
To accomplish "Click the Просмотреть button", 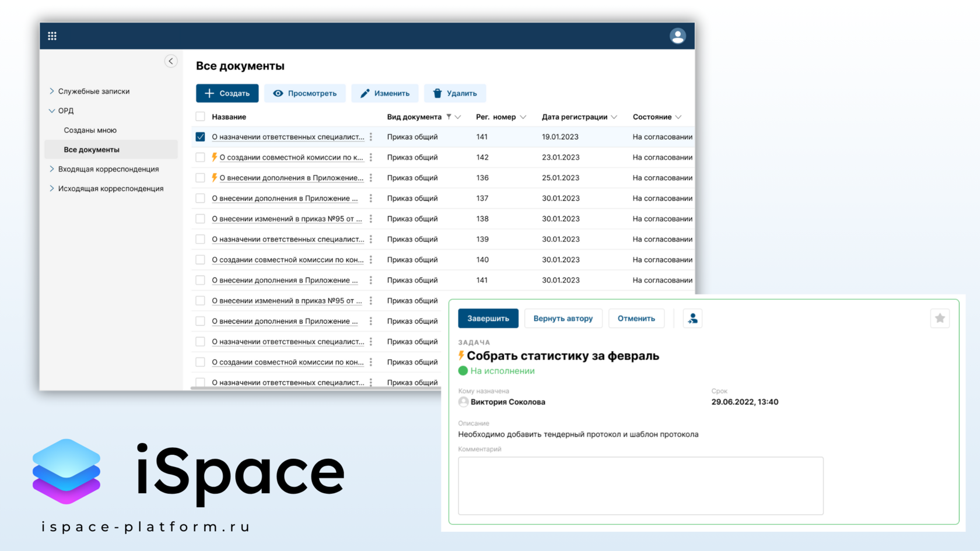I will [304, 93].
